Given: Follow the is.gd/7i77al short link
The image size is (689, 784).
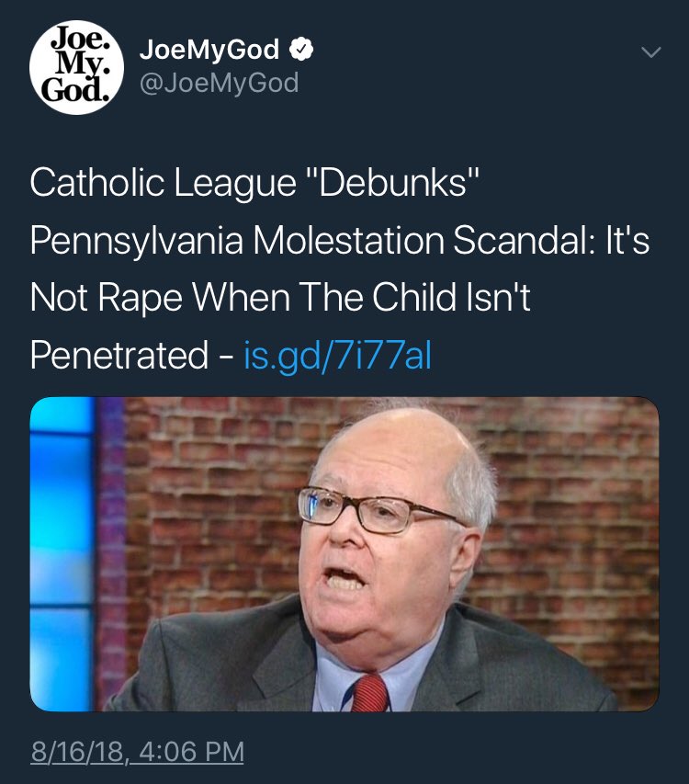Looking at the screenshot, I should (337, 356).
